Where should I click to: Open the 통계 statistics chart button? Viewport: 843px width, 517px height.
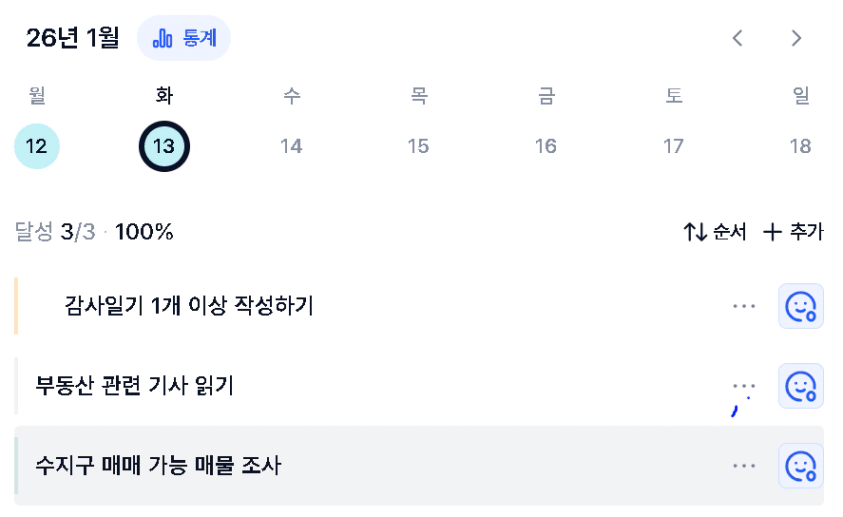point(184,38)
